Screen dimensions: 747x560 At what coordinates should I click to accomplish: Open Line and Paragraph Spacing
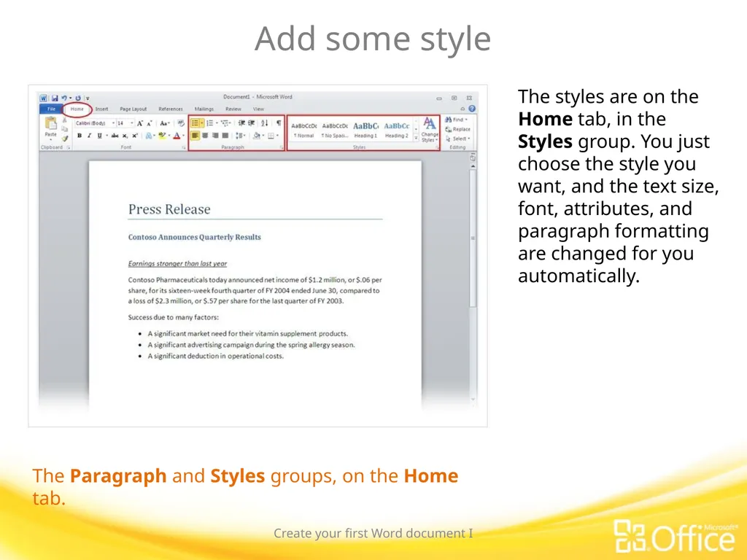tap(239, 136)
